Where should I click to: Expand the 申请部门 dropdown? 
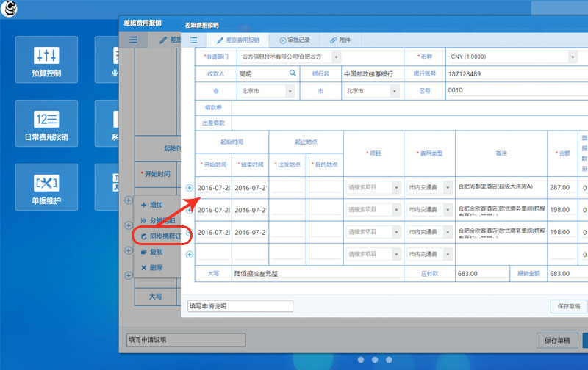(337, 57)
